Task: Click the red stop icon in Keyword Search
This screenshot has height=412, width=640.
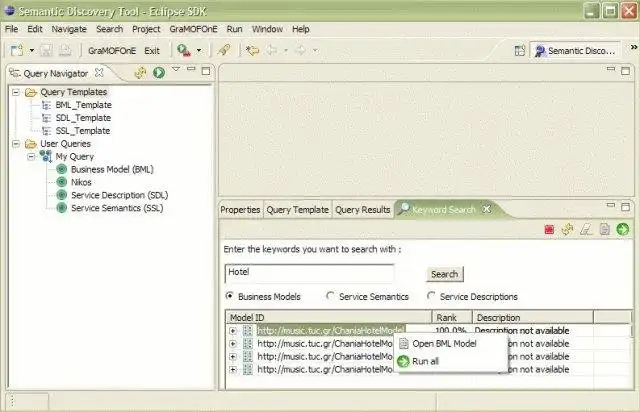Action: pyautogui.click(x=549, y=229)
